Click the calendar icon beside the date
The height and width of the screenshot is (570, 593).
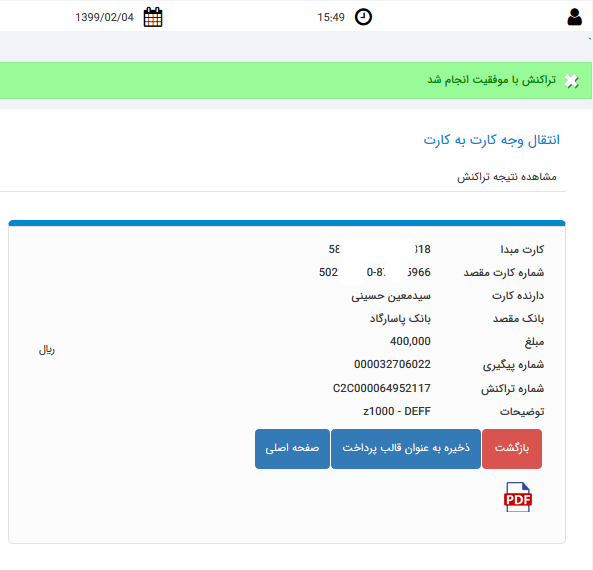pos(153,17)
